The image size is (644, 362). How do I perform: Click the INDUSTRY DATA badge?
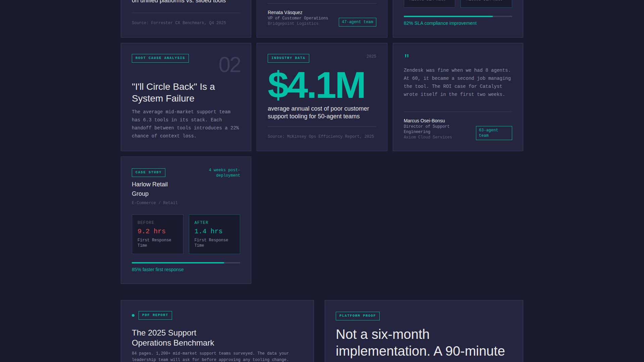288,58
